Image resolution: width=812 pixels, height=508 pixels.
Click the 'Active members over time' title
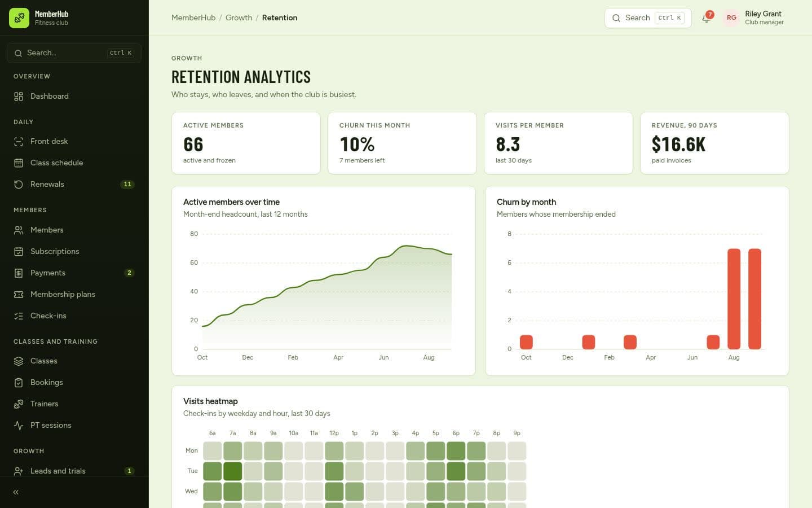[231, 202]
